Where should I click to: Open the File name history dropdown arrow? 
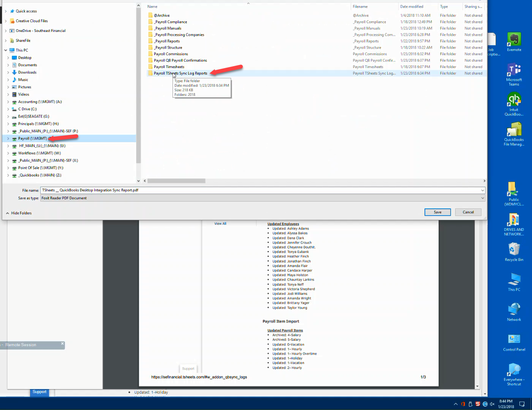[483, 190]
